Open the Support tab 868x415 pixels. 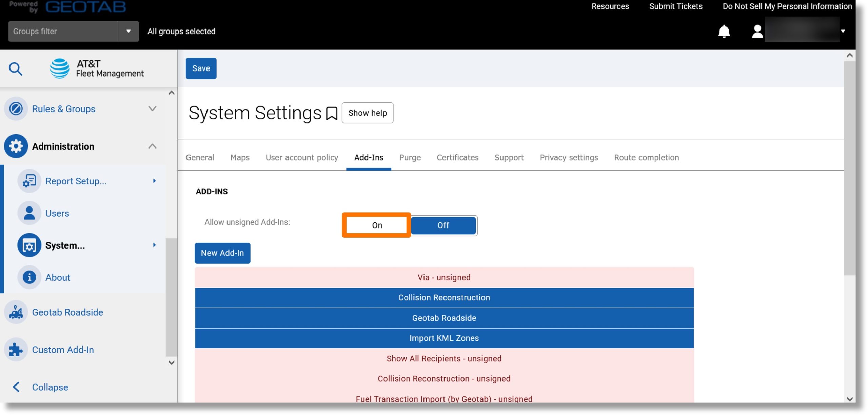(509, 158)
